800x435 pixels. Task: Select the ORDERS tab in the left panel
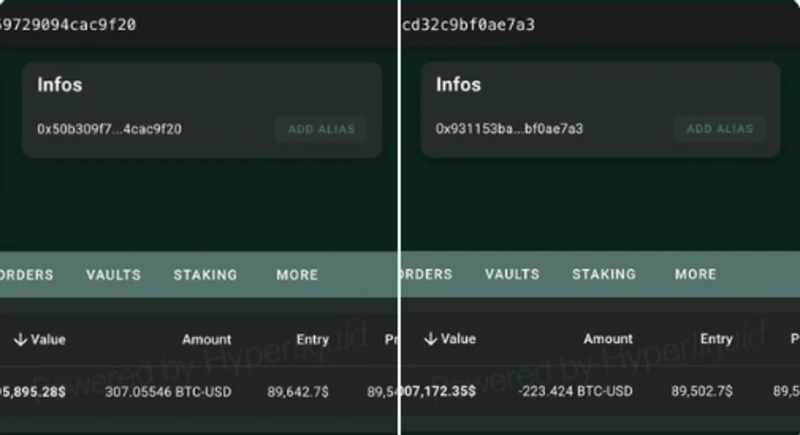pyautogui.click(x=27, y=274)
